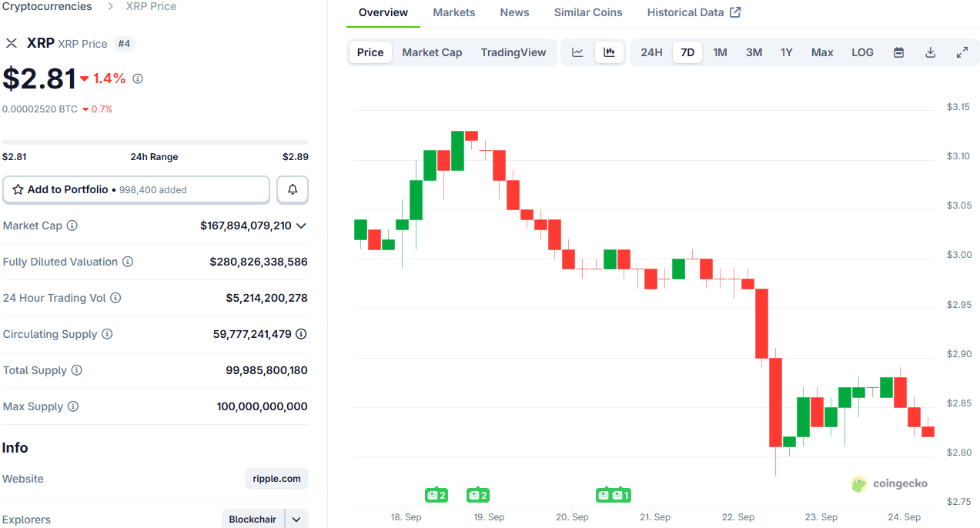Click the 100,000,000,000 max supply value
980x528 pixels.
point(262,406)
